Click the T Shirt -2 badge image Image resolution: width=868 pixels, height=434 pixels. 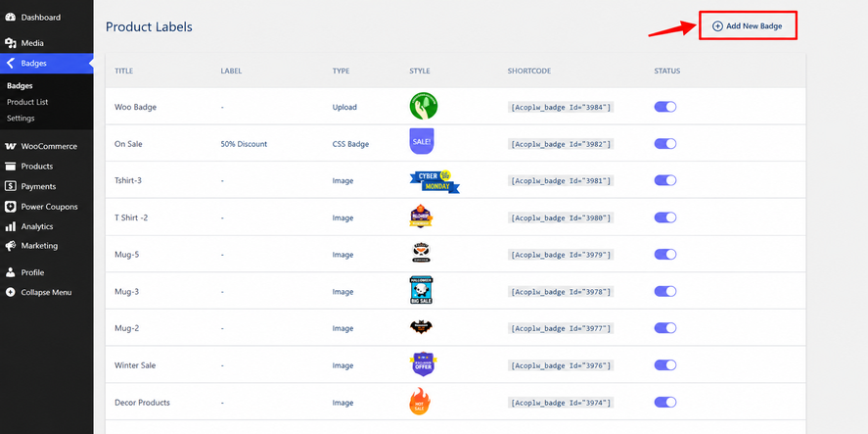(421, 217)
